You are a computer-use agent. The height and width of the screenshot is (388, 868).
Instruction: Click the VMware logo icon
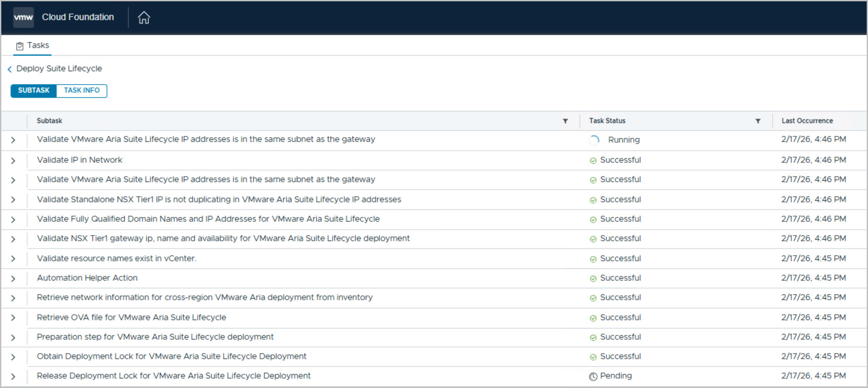tap(23, 18)
